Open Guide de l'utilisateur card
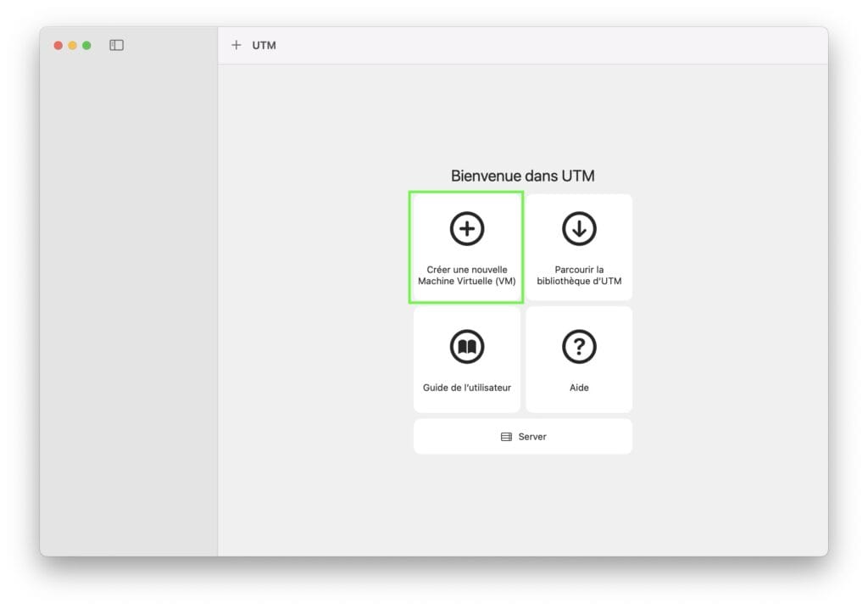This screenshot has width=868, height=609. (467, 360)
